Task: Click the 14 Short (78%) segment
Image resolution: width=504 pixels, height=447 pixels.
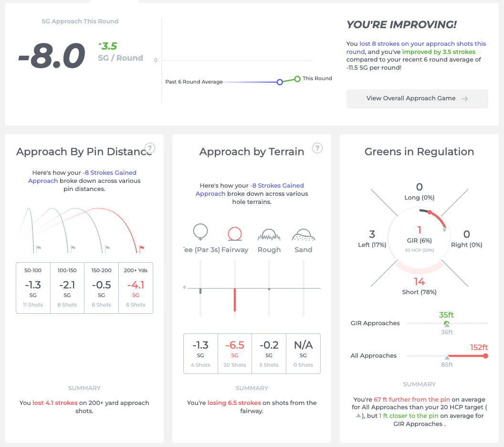Action: [419, 286]
